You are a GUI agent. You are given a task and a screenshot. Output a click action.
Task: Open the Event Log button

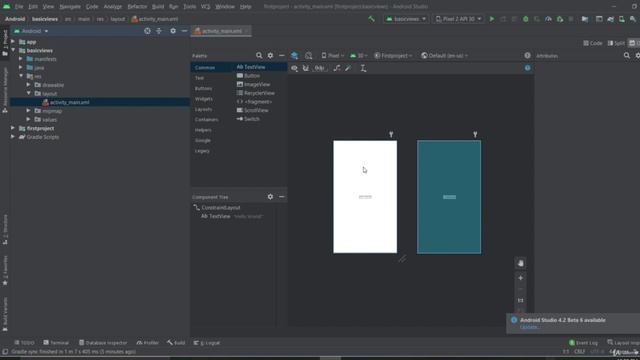(x=584, y=342)
